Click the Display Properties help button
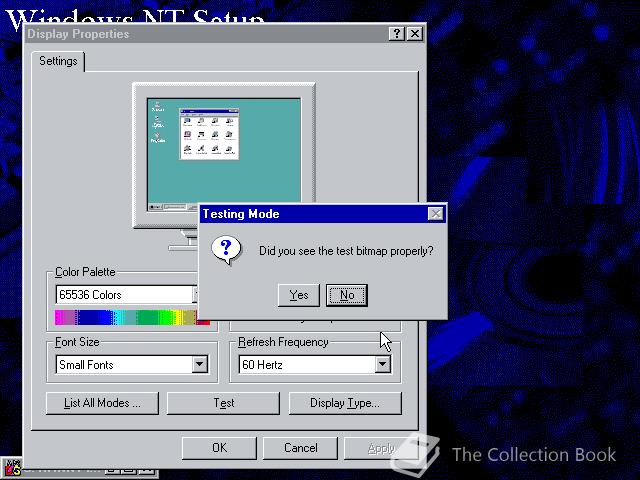Screen dimensions: 640x480 point(396,33)
